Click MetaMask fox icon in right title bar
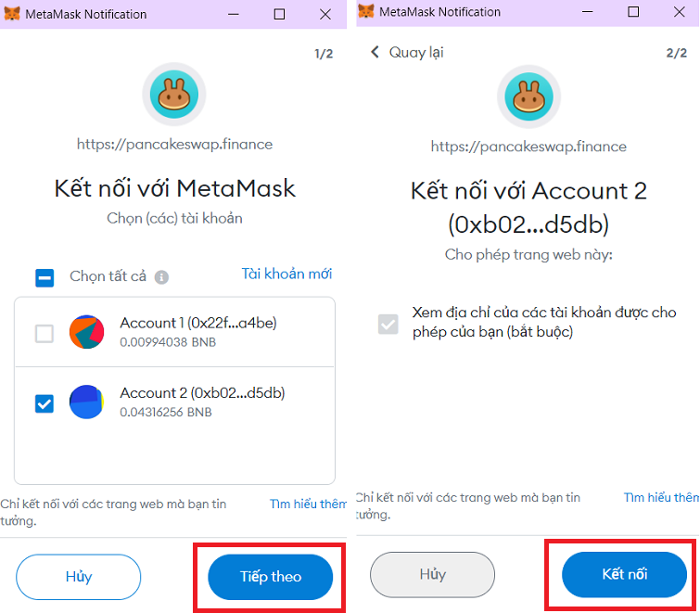This screenshot has height=613, width=700. (x=367, y=12)
